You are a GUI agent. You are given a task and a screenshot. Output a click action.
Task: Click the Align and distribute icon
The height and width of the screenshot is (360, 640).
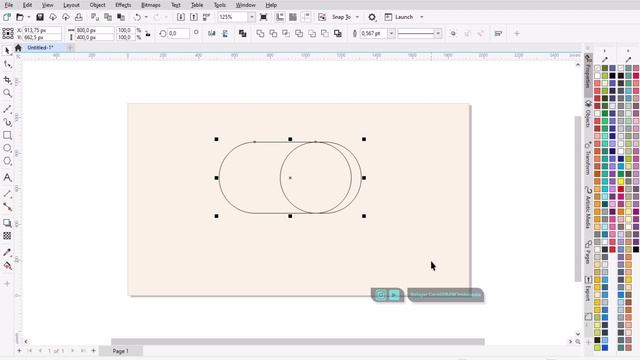click(x=498, y=33)
